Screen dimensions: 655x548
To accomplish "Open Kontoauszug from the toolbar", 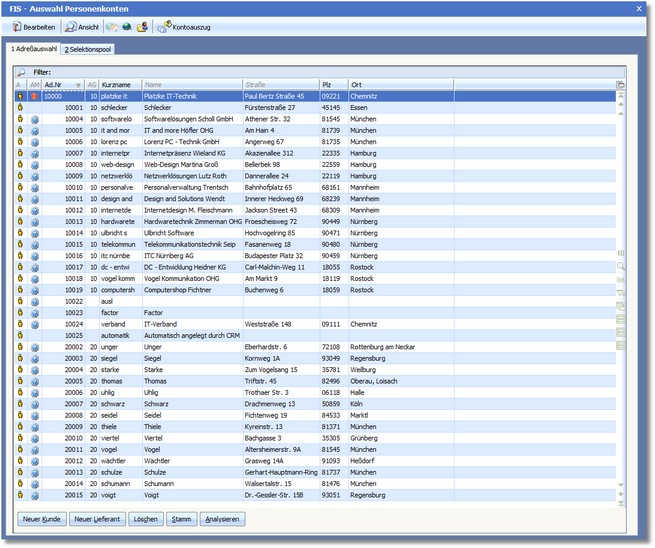I will pos(185,27).
